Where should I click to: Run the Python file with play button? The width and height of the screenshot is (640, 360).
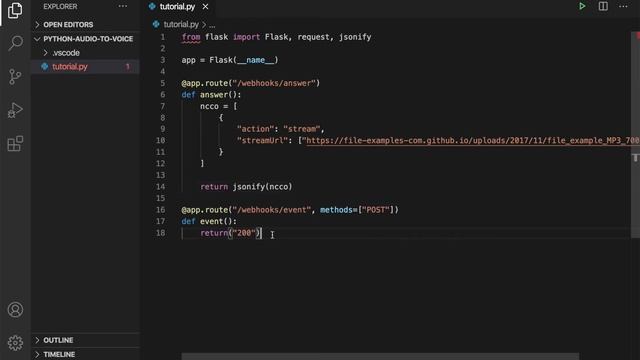click(582, 6)
